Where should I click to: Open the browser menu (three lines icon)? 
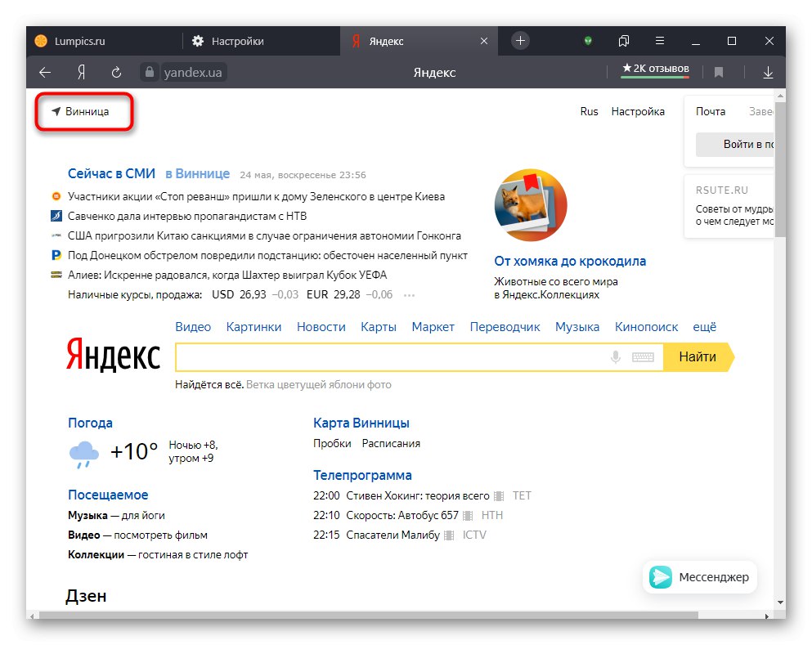[659, 40]
